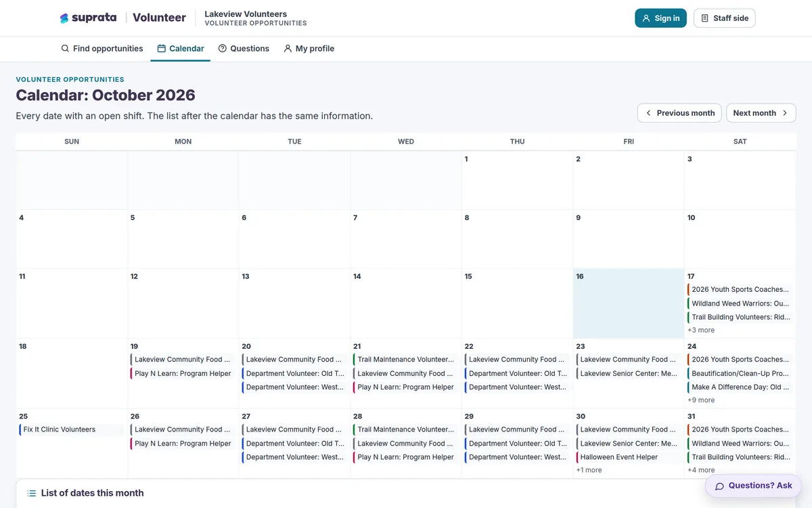This screenshot has width=812, height=508.
Task: Open the Find opportunities tab
Action: tap(101, 49)
